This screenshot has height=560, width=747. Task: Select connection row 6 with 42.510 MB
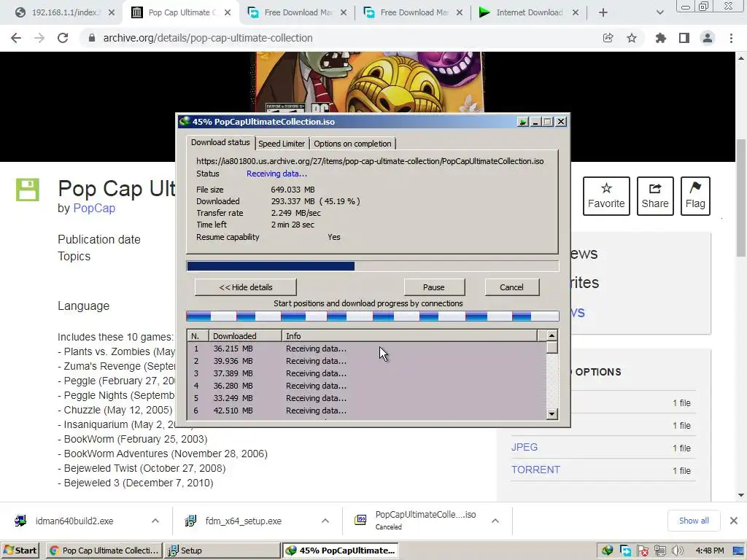pyautogui.click(x=366, y=411)
